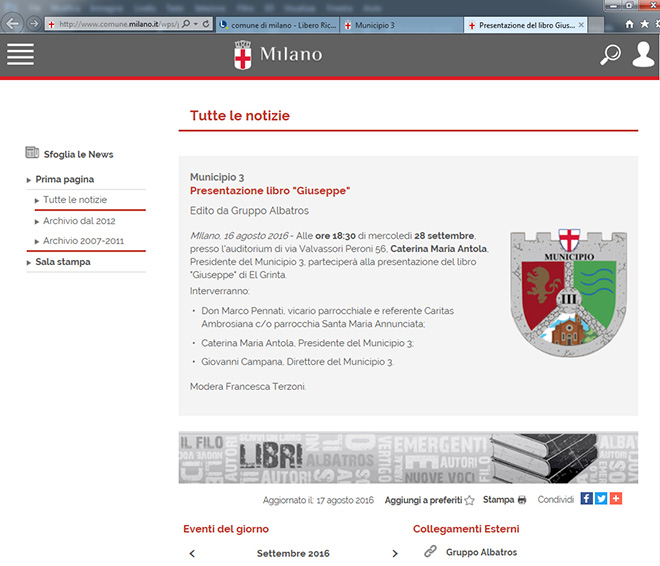
Task: Click the Milano logo in header
Action: (278, 55)
